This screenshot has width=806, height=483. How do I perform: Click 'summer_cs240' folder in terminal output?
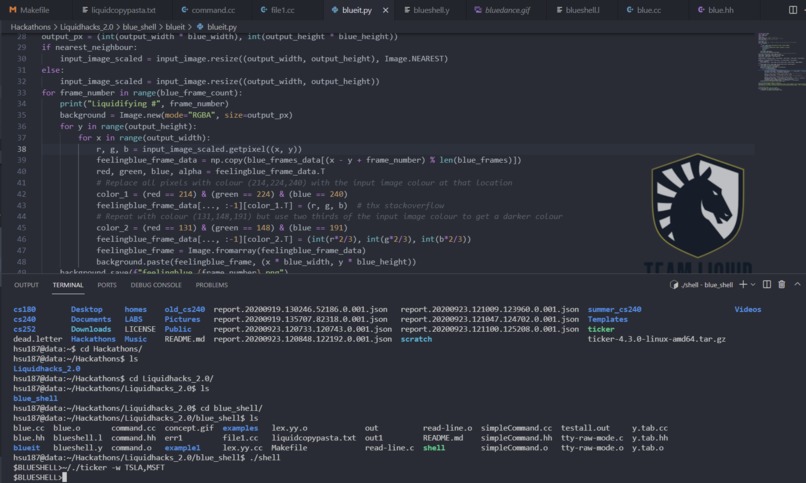click(x=614, y=309)
